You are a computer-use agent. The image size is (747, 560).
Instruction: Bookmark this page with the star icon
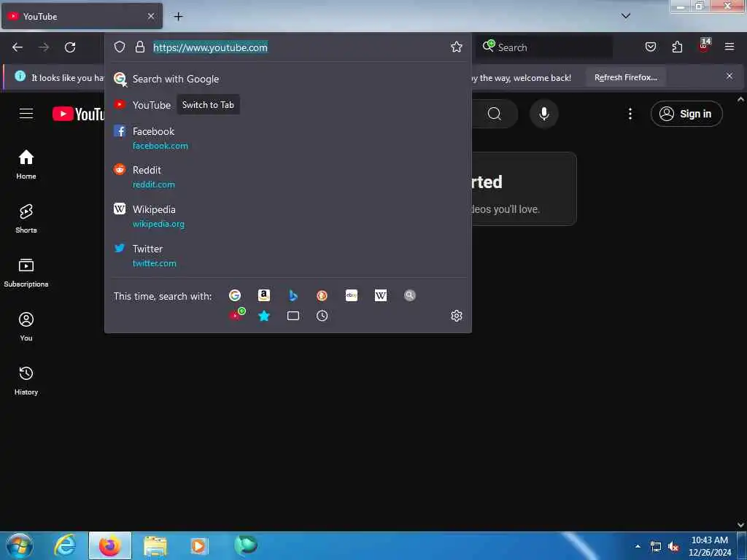click(457, 47)
